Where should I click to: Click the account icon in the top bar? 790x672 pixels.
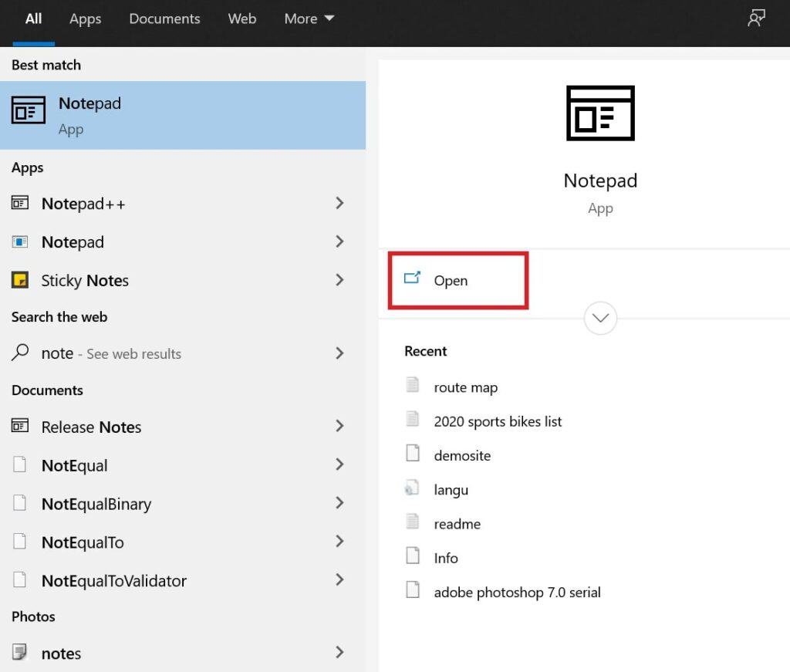click(x=755, y=17)
